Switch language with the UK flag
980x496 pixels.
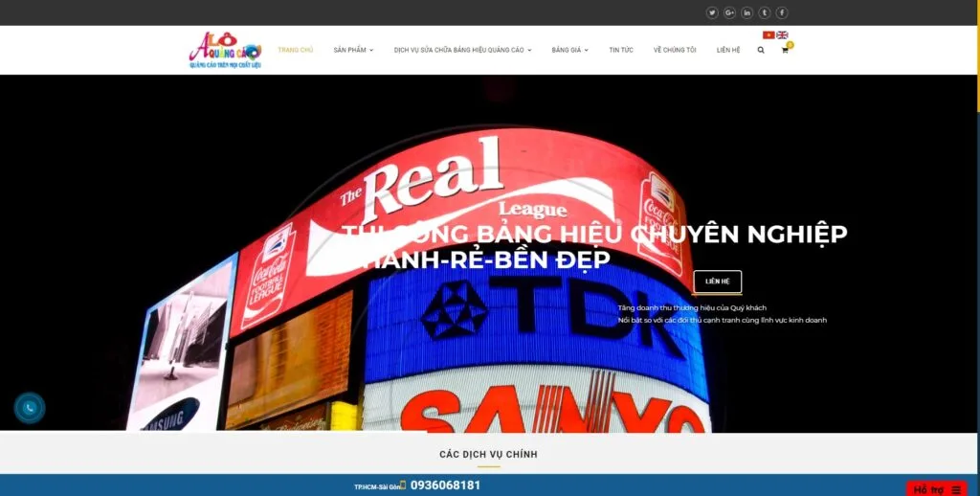[x=782, y=35]
